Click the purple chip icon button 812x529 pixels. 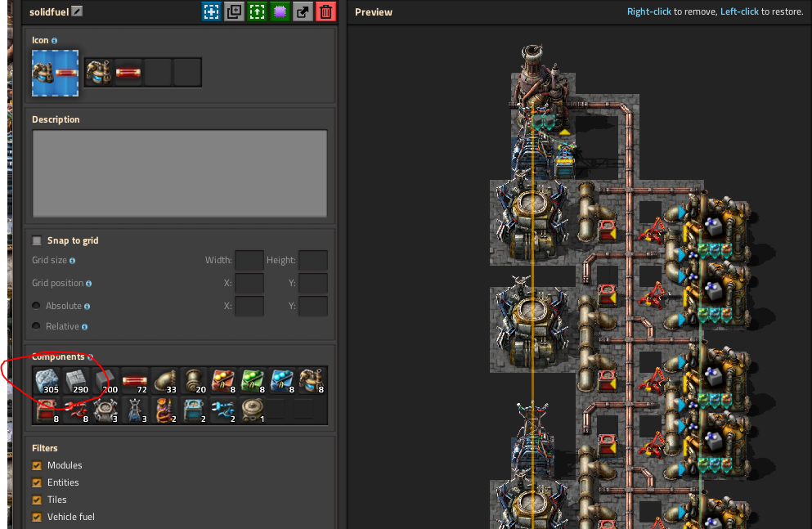[280, 11]
